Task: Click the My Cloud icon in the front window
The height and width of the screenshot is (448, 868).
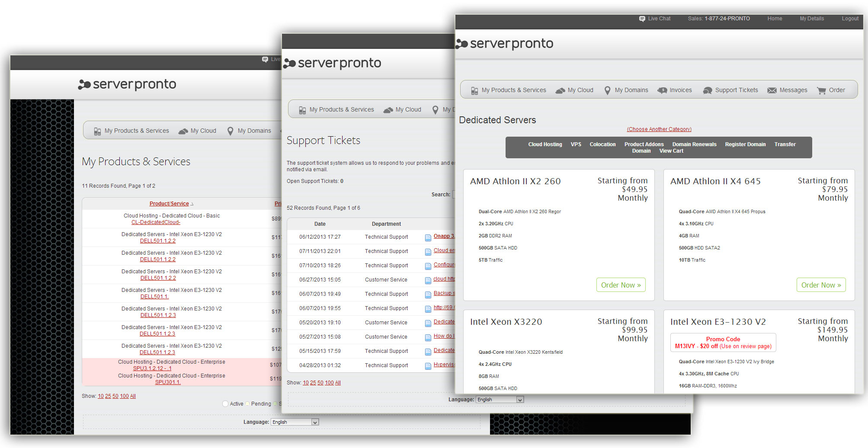Action: tap(560, 90)
